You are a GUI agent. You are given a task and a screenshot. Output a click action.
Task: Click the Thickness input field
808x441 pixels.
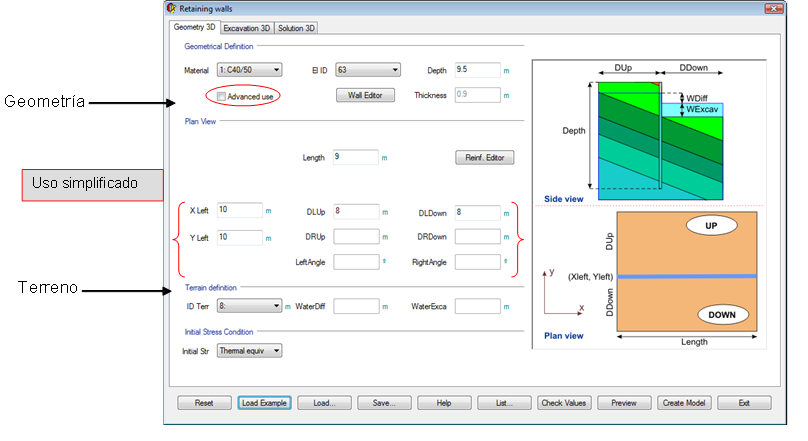point(478,95)
